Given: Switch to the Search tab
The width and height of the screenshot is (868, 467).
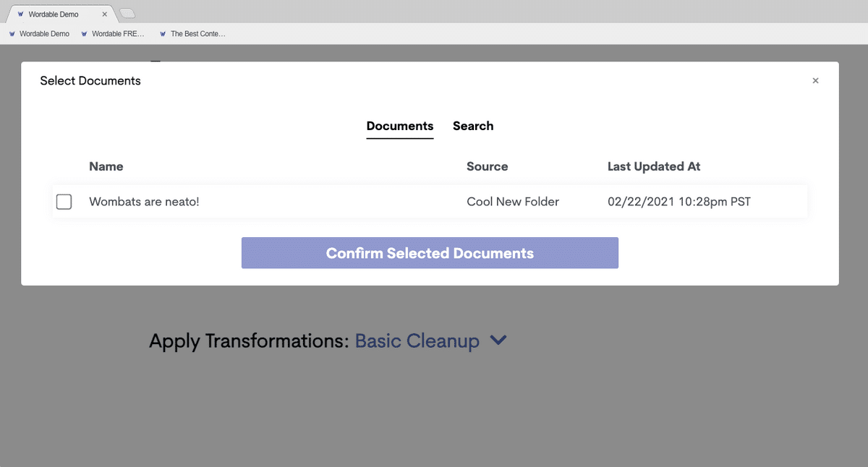Looking at the screenshot, I should [473, 126].
